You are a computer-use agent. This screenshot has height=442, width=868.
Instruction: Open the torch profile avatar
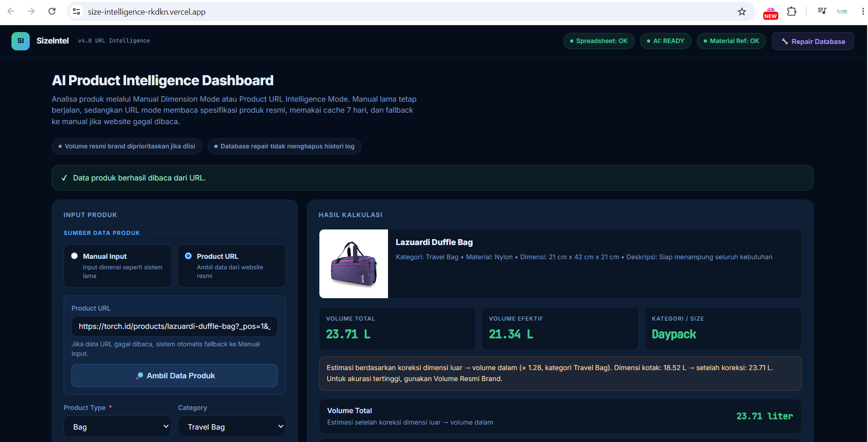pyautogui.click(x=842, y=11)
